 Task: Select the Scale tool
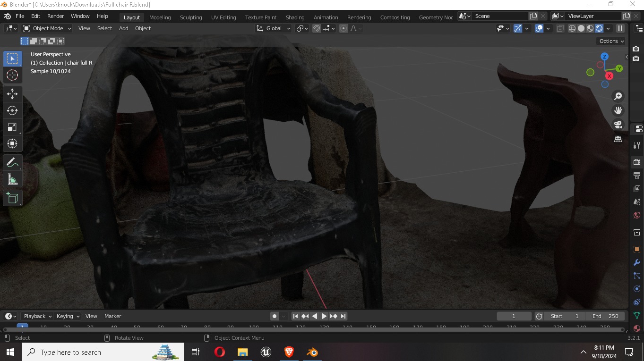pyautogui.click(x=12, y=127)
